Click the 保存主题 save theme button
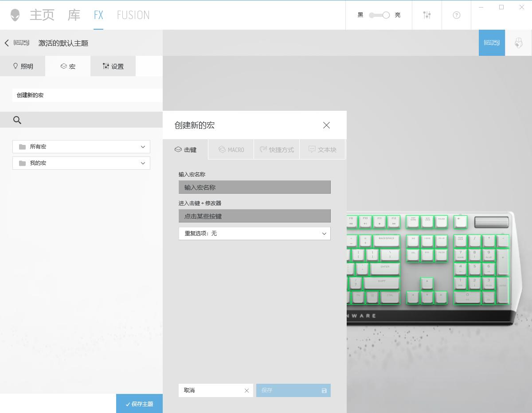The width and height of the screenshot is (532, 413). [x=139, y=404]
